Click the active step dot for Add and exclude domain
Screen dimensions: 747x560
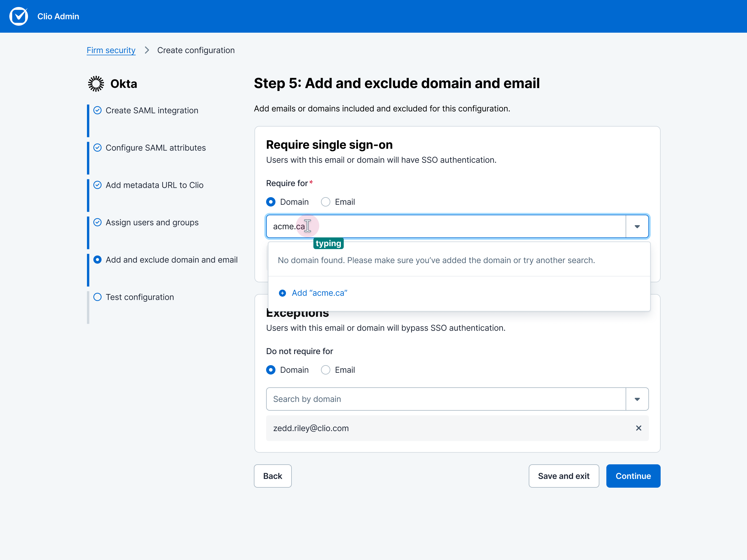pos(97,260)
